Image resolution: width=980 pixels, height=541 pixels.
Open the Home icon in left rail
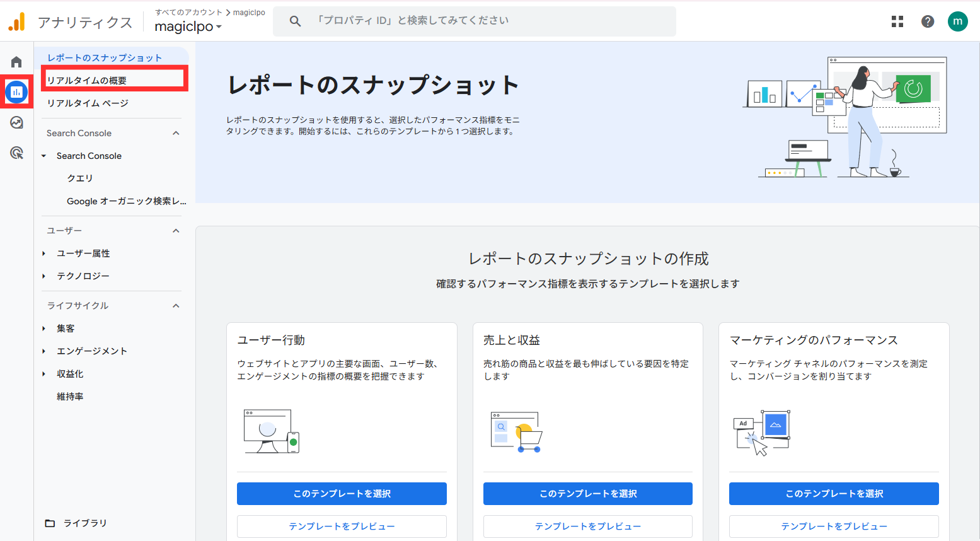click(x=16, y=62)
